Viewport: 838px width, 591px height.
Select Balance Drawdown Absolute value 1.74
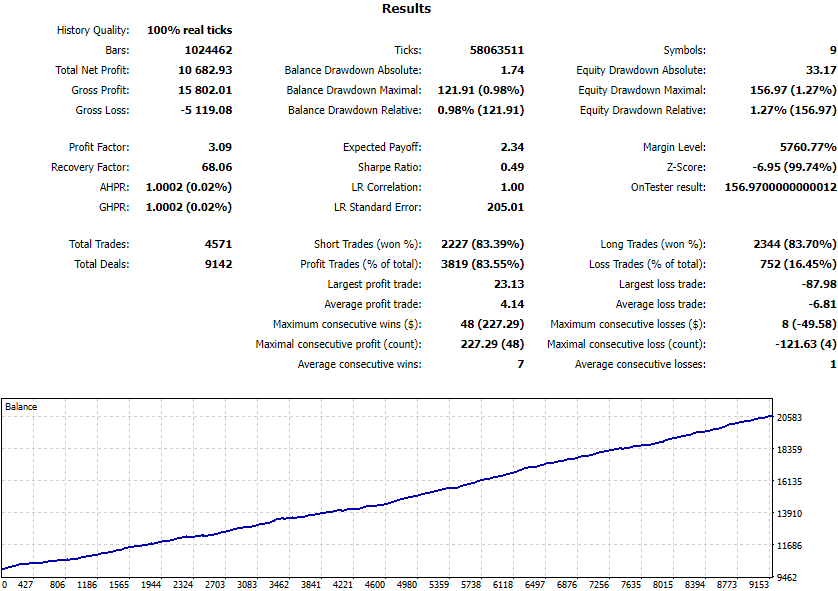point(513,70)
